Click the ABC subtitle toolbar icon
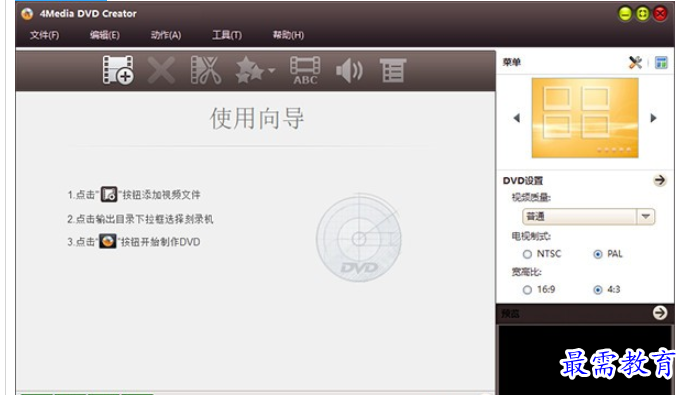This screenshot has width=684, height=395. click(305, 70)
